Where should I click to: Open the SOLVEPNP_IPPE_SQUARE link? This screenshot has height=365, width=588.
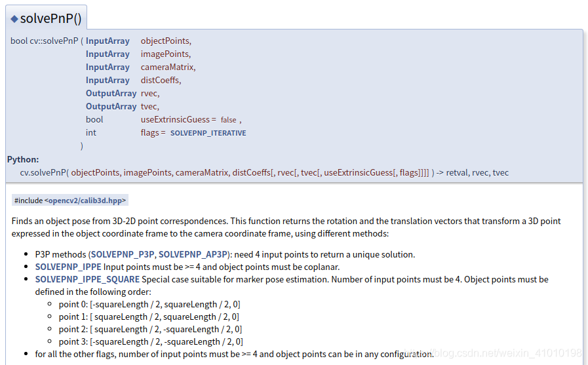click(87, 279)
